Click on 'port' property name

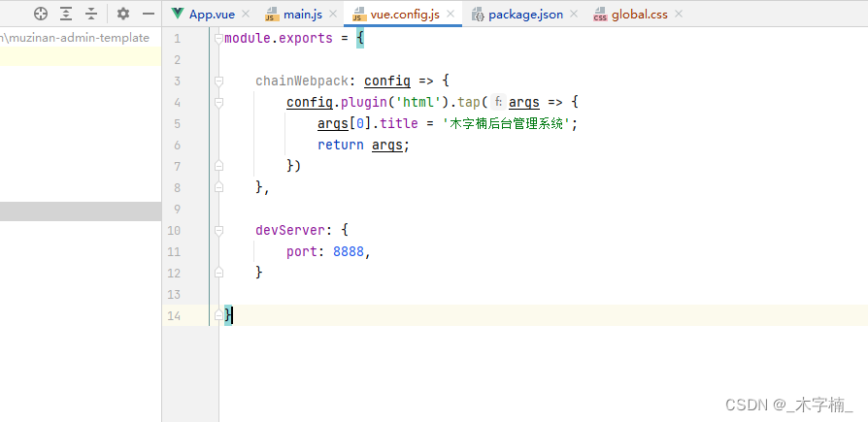302,251
